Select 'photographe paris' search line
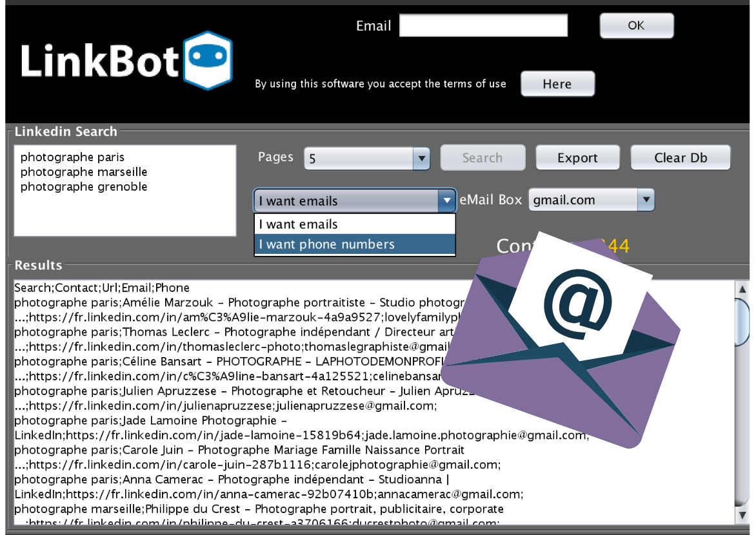 72,157
